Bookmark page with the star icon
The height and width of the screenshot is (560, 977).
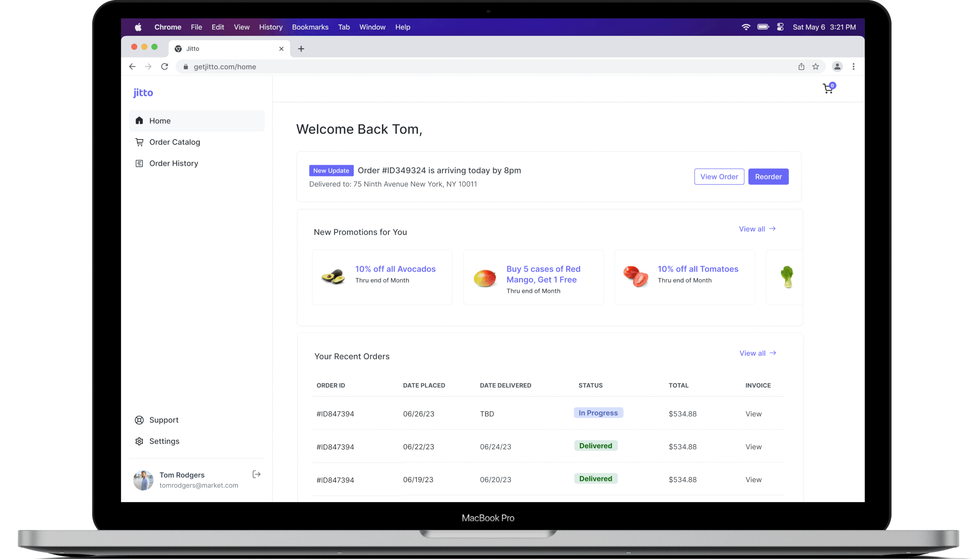tap(816, 67)
